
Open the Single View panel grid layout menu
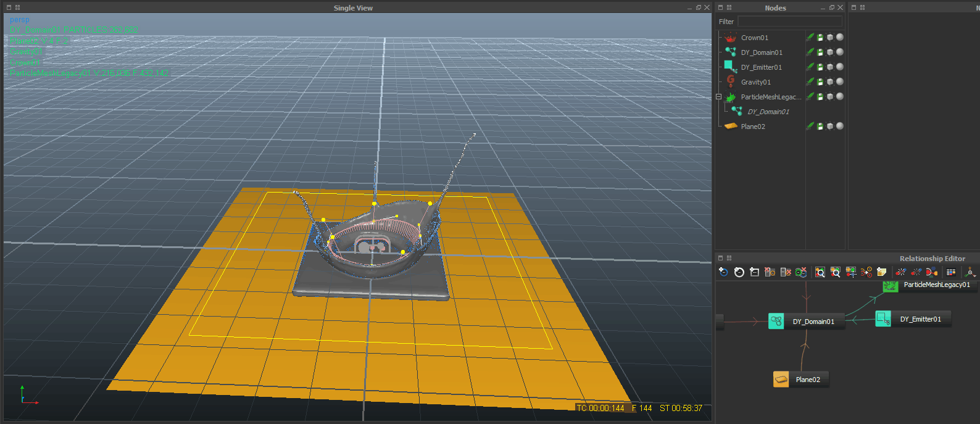coord(17,7)
